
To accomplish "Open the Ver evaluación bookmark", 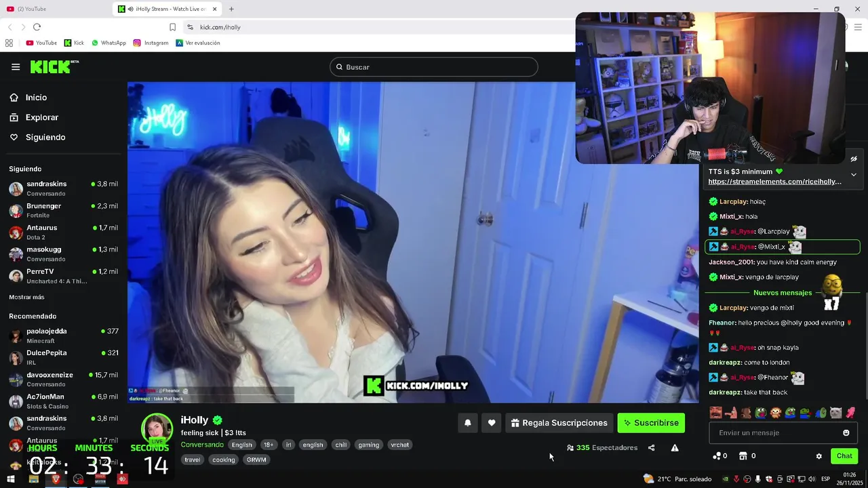I will pyautogui.click(x=197, y=43).
